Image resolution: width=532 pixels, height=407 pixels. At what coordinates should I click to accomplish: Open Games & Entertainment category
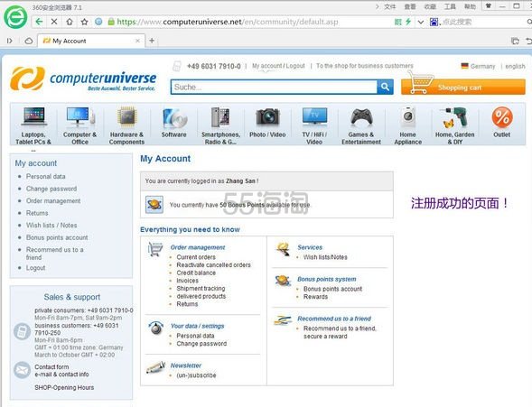coord(361,125)
